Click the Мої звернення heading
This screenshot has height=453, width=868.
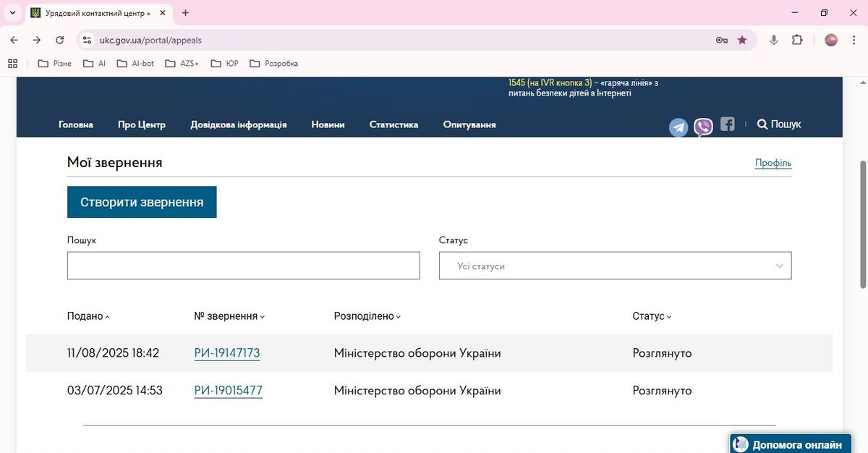pos(114,163)
